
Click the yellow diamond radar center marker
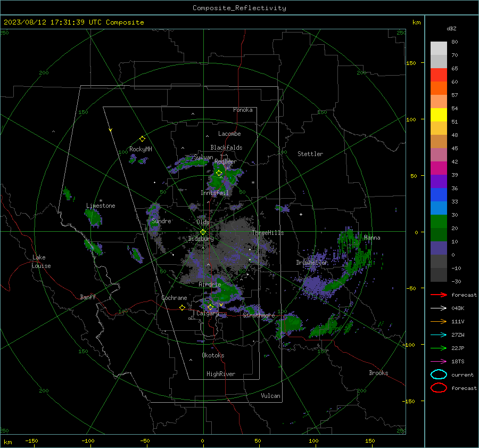pyautogui.click(x=203, y=232)
